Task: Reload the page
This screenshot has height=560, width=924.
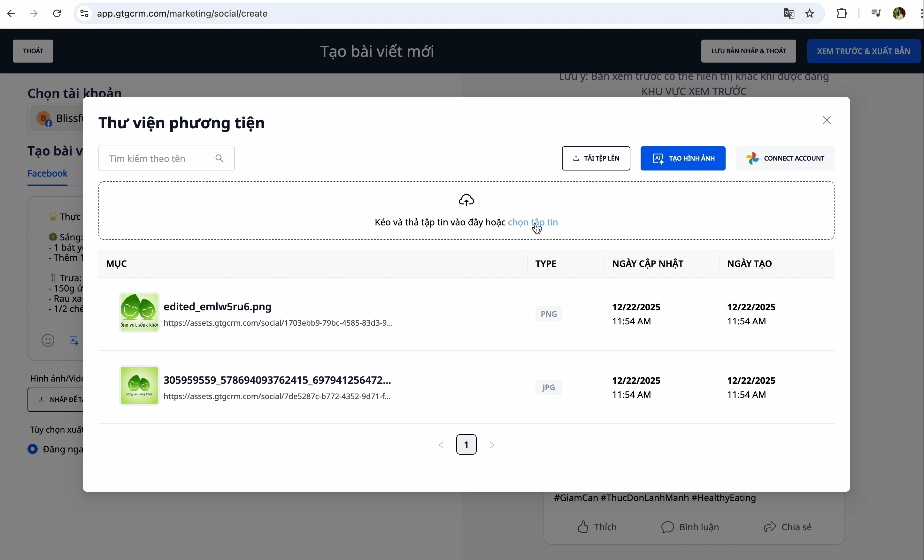Action: (57, 14)
